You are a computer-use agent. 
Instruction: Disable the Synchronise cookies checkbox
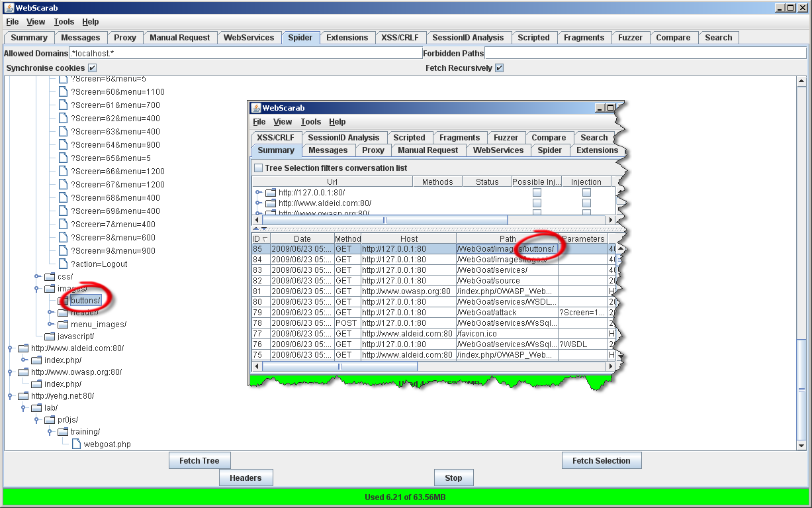93,68
